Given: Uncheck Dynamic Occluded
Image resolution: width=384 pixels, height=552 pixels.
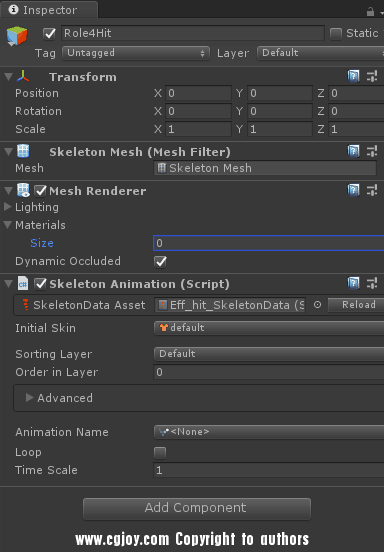Looking at the screenshot, I should [x=160, y=262].
